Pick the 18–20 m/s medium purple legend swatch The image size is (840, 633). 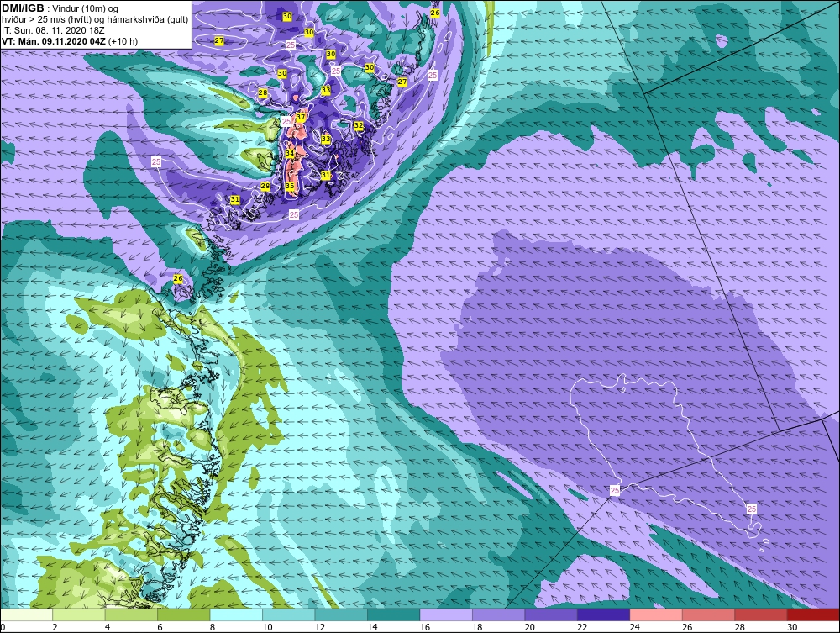click(499, 615)
